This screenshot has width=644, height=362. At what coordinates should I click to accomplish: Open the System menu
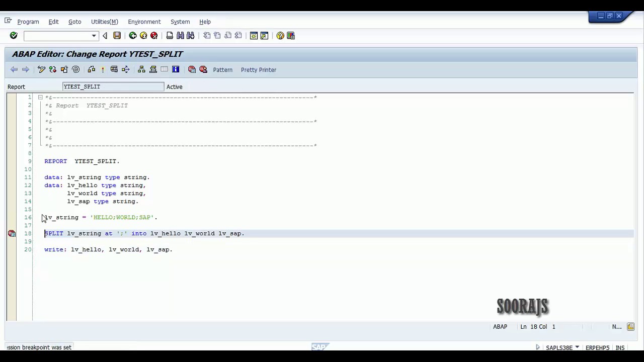[x=180, y=22]
